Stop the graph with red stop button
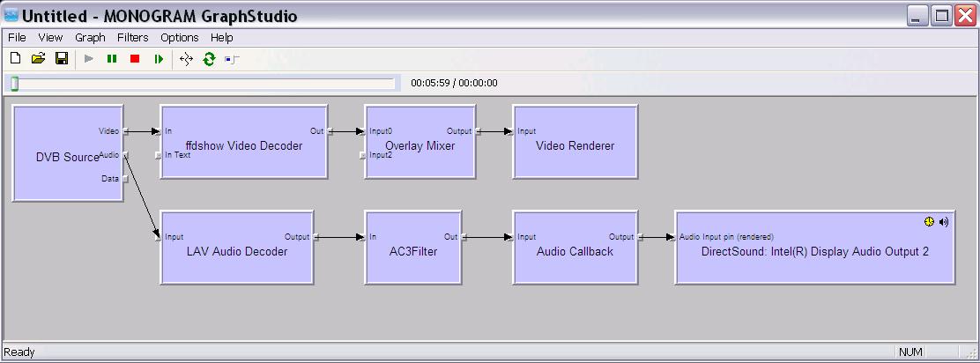Viewport: 980px width, 363px height. [135, 59]
